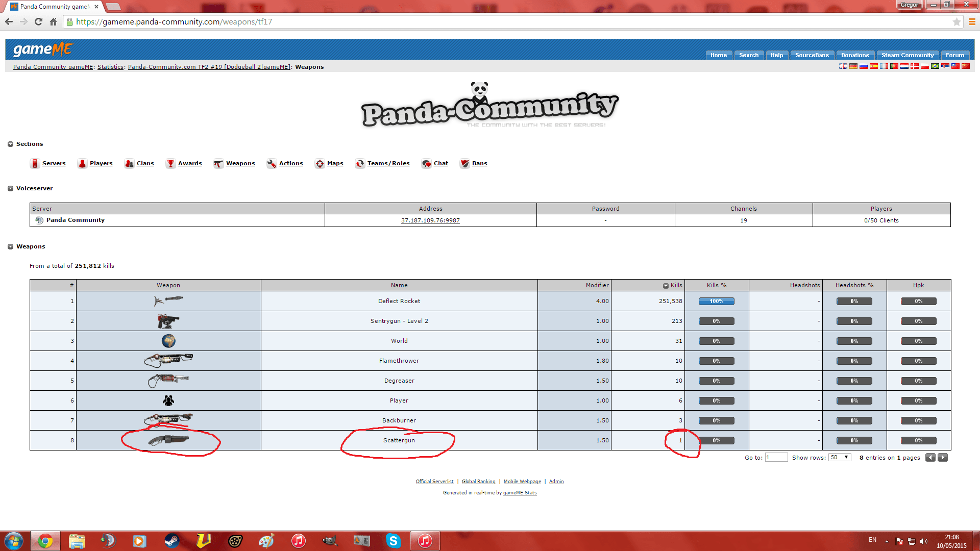The image size is (980, 551).
Task: Click the Servers section icon
Action: (35, 163)
